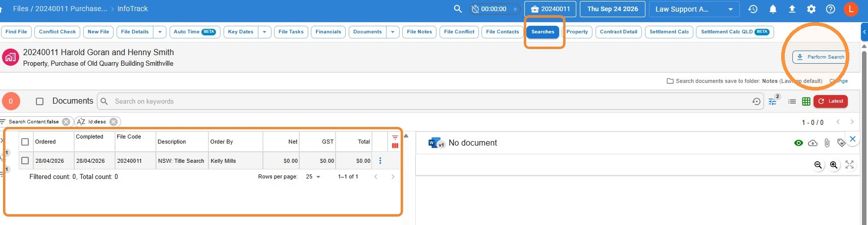Select the New File tab
Image resolution: width=868 pixels, height=225 pixels.
[98, 32]
